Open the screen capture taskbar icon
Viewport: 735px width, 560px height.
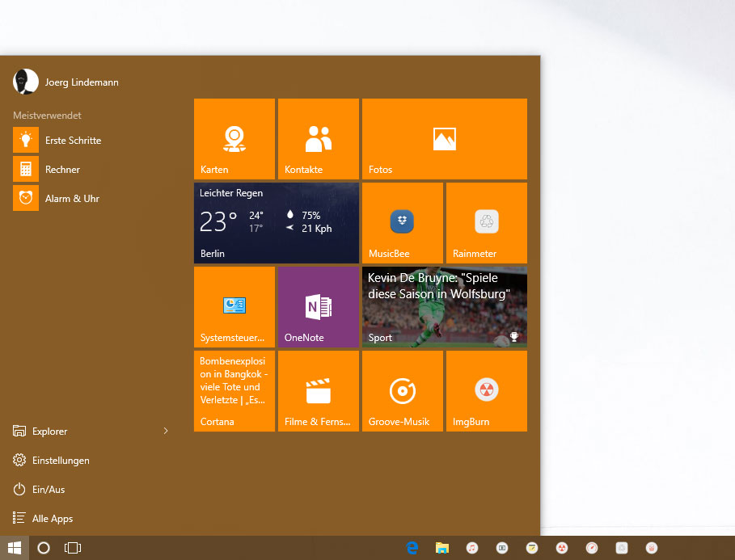point(502,548)
